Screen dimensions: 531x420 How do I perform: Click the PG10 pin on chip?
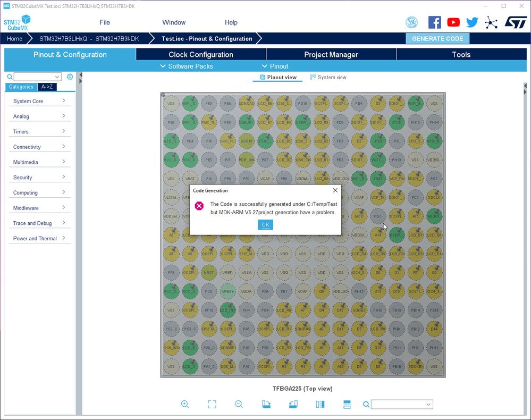point(302,103)
